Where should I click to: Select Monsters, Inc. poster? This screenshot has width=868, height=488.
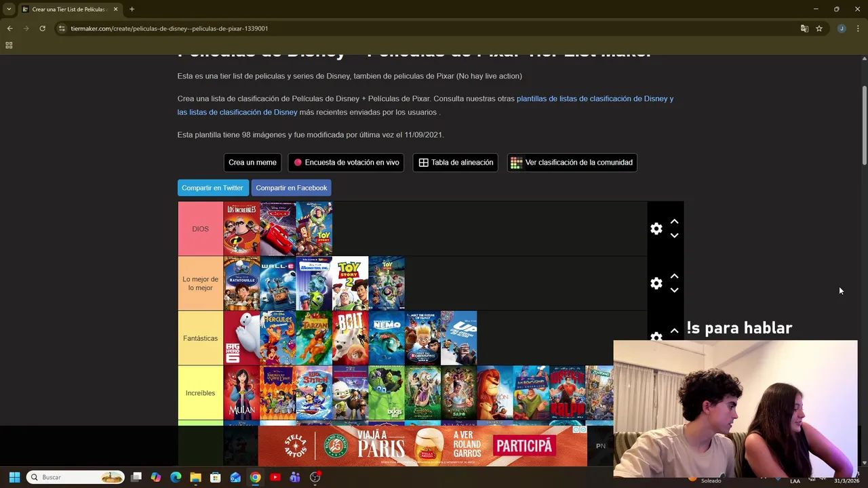click(x=314, y=283)
